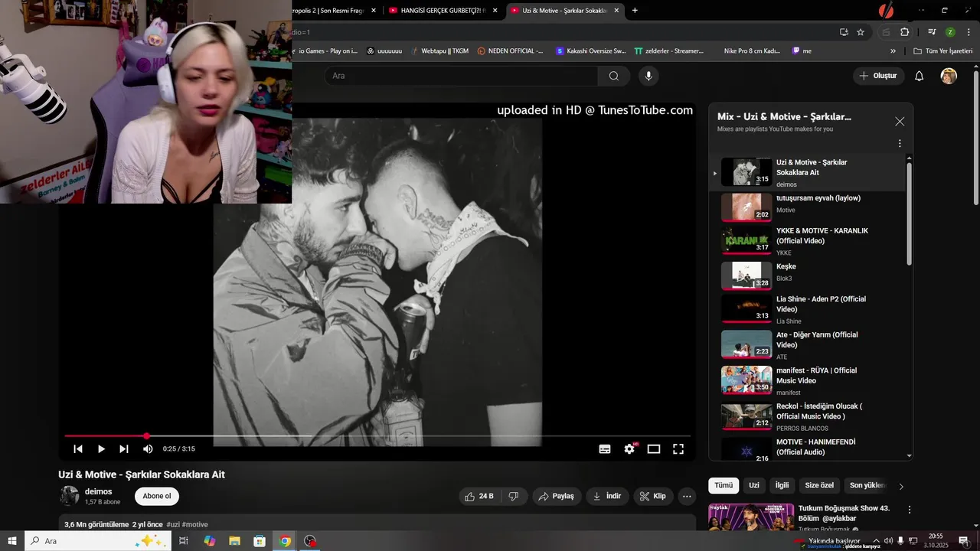Close the Uzi & Motive browser tab

pos(616,10)
